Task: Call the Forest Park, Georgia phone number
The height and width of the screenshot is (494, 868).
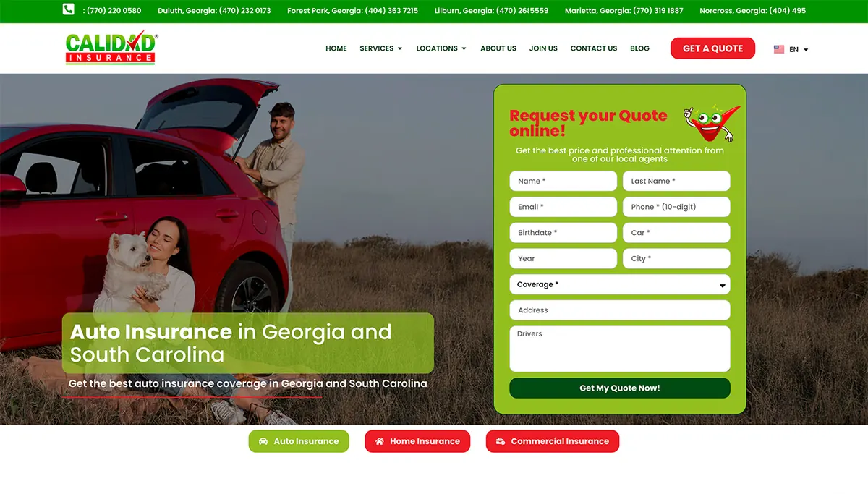Action: (x=352, y=11)
